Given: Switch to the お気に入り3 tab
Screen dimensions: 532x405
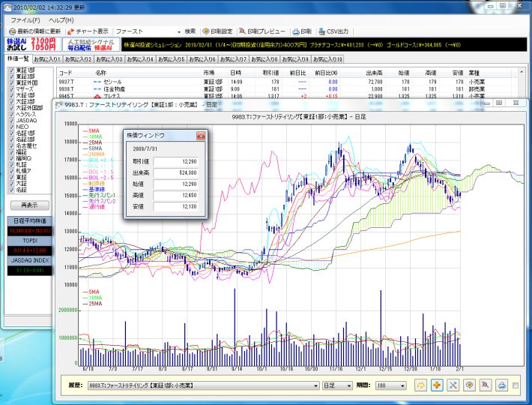Looking at the screenshot, I should 110,58.
